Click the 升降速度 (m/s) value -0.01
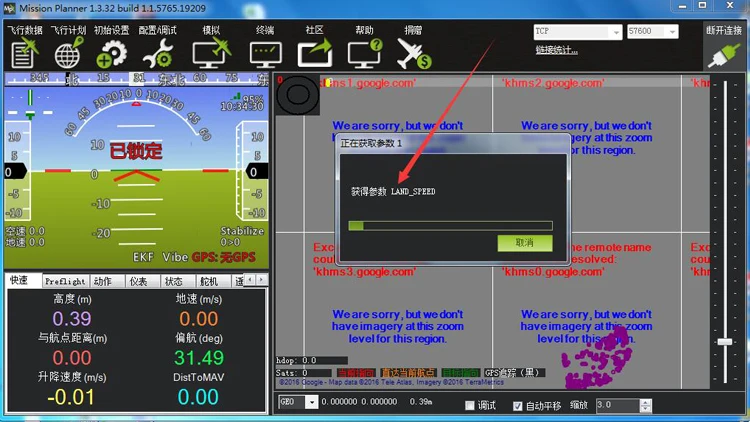The width and height of the screenshot is (750, 422). [x=71, y=397]
